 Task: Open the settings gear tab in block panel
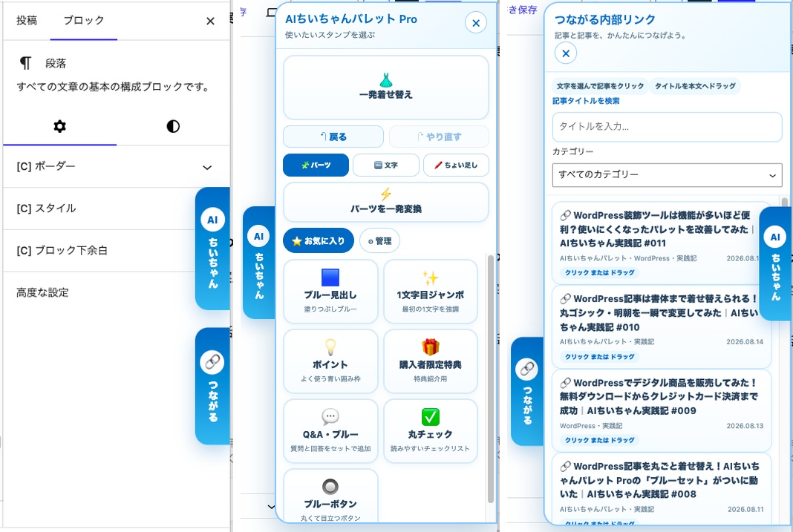59,126
